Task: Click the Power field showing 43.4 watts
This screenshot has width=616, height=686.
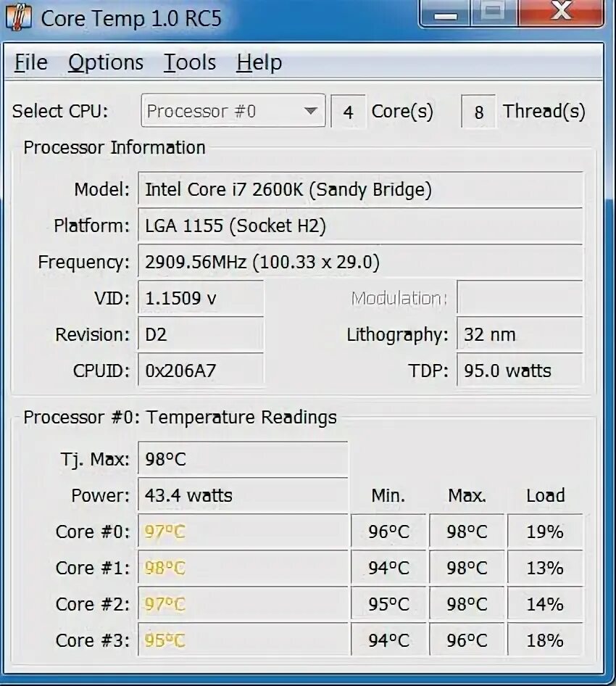Action: click(243, 496)
